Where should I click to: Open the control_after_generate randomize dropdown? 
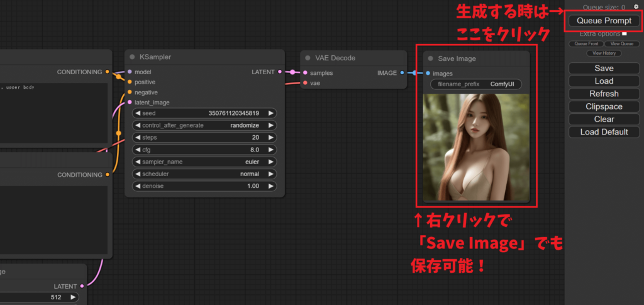coord(204,125)
